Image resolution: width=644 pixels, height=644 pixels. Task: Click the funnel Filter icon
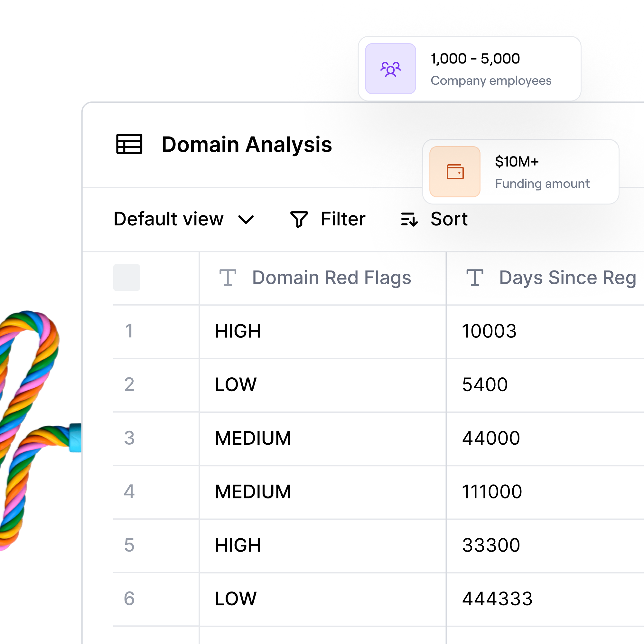299,220
